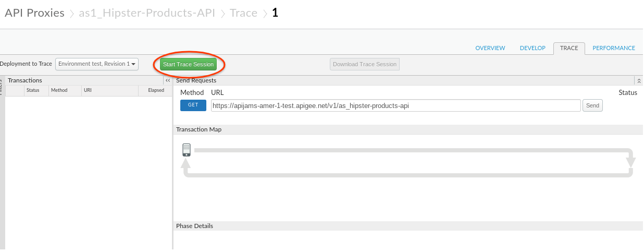
Task: Switch to the Overview tab
Action: [490, 48]
